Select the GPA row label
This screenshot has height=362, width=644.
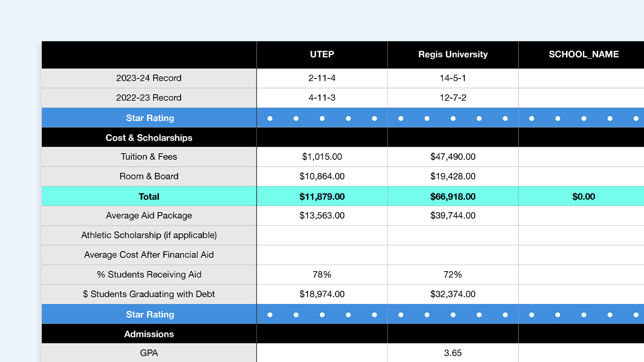149,353
